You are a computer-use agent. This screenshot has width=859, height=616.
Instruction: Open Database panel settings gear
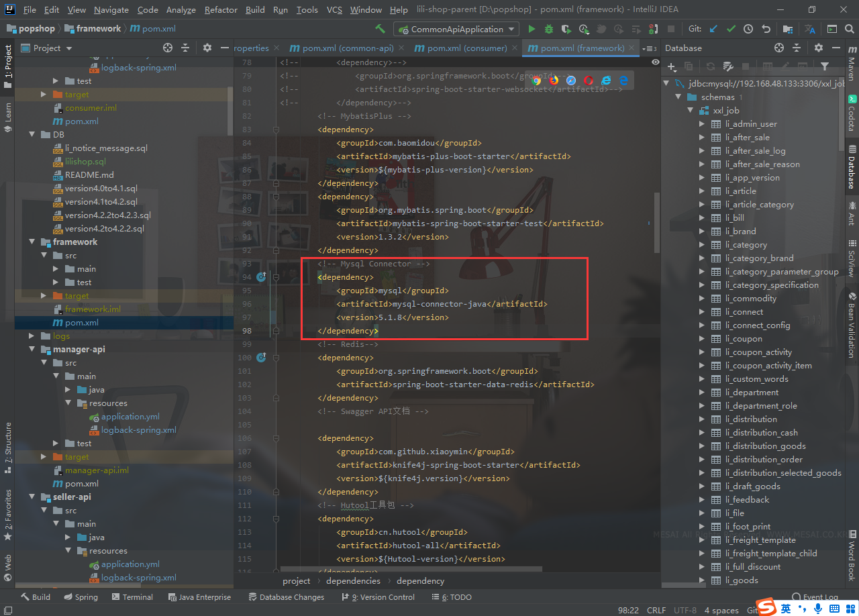(x=819, y=48)
